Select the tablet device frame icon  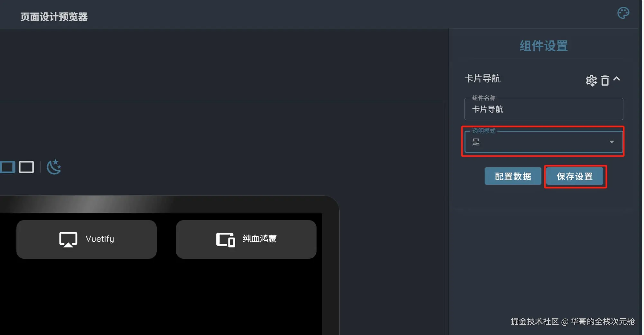click(26, 167)
